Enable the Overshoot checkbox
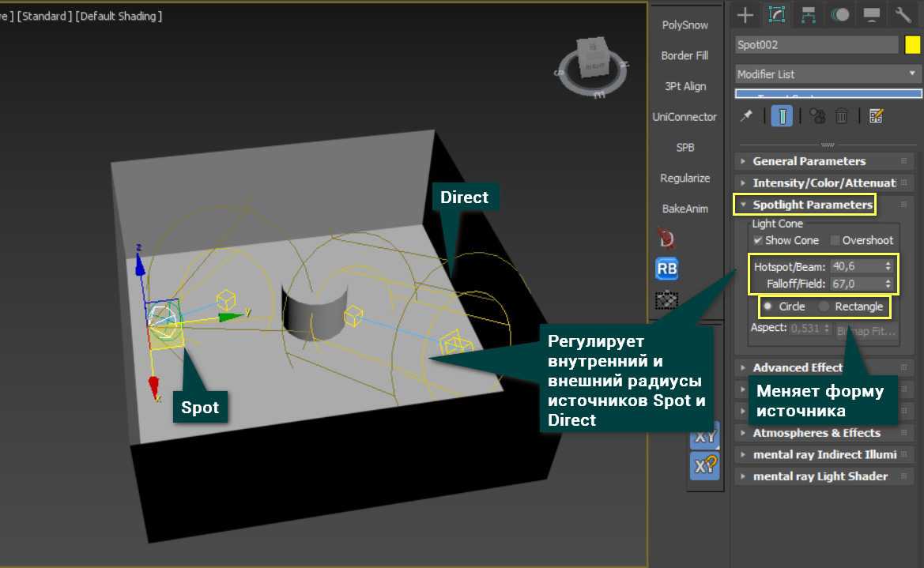Screen dimensions: 924x568 coord(835,240)
